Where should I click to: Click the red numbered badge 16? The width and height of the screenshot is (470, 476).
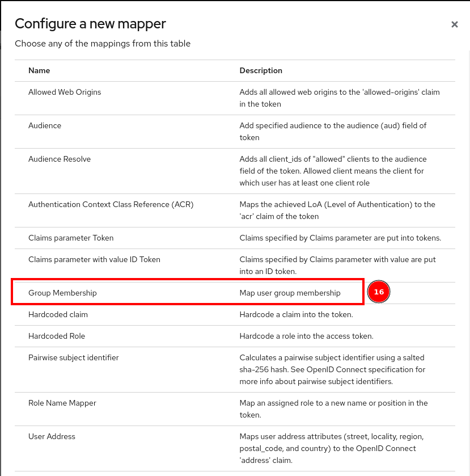[378, 292]
